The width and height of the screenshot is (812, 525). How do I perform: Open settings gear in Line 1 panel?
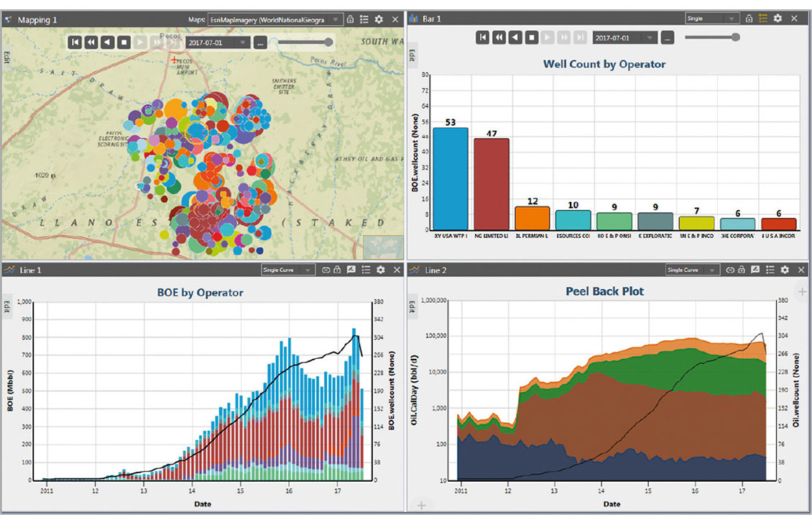click(381, 270)
